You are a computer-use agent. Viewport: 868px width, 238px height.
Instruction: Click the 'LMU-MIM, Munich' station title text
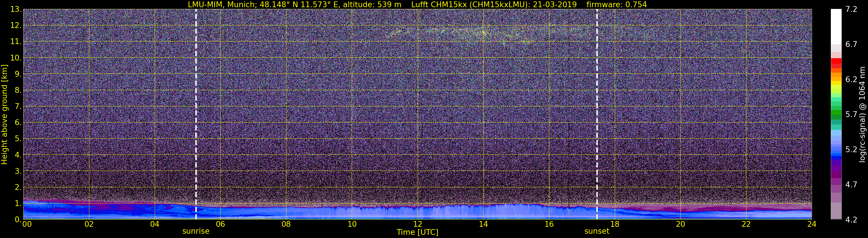click(222, 4)
